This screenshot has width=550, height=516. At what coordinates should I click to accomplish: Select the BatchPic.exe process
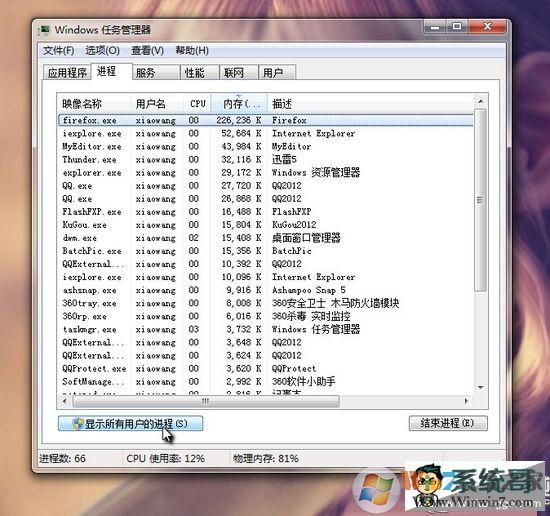[x=266, y=251]
